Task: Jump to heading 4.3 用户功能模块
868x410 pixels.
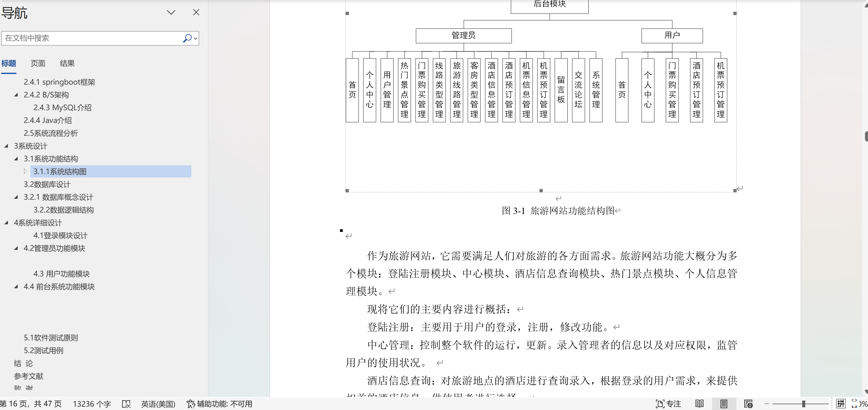Action: tap(61, 274)
